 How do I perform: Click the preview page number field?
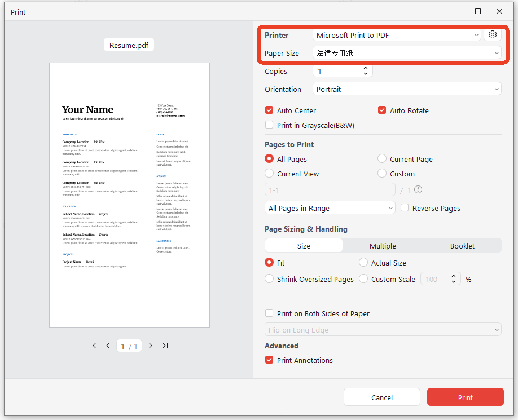[x=129, y=346]
